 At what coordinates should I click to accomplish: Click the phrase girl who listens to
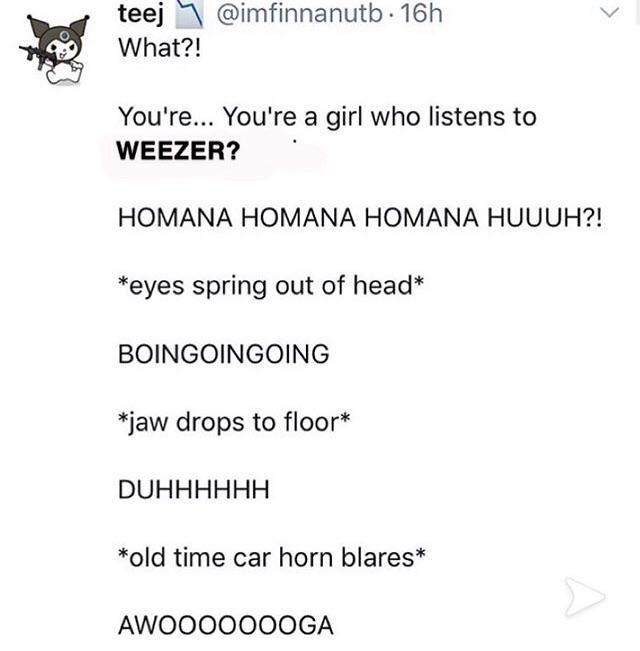click(431, 117)
